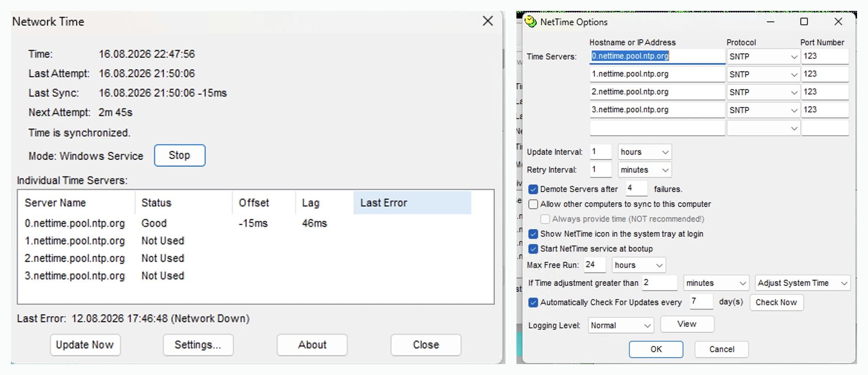Toggle the Demote Servers after failures checkbox
Image resolution: width=868 pixels, height=375 pixels.
coord(533,189)
